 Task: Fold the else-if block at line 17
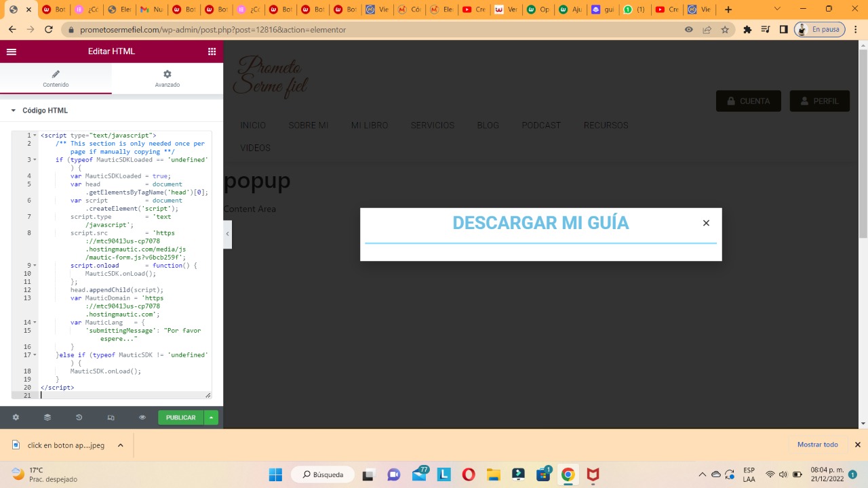[x=35, y=355]
